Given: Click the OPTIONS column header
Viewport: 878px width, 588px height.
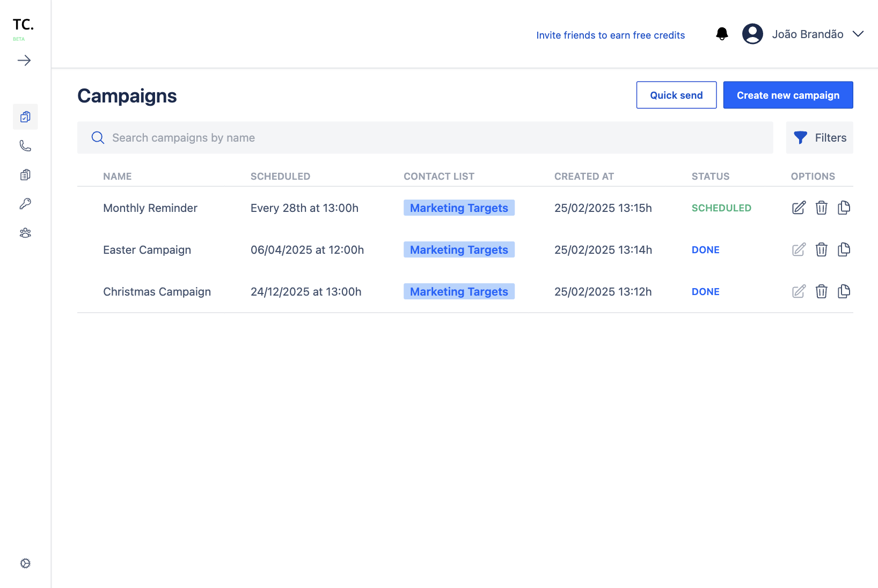Looking at the screenshot, I should coord(813,177).
